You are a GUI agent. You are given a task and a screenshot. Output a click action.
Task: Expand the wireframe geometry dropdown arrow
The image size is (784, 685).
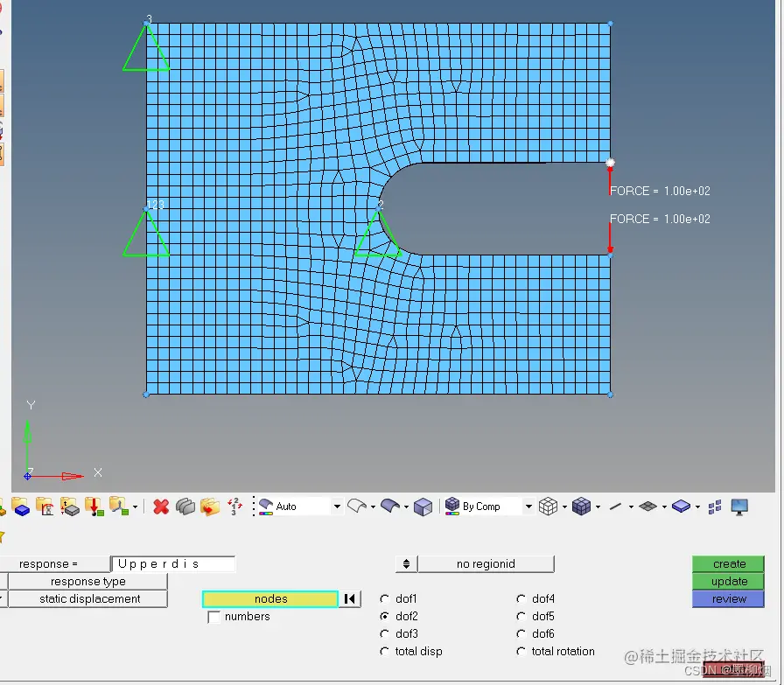point(373,507)
